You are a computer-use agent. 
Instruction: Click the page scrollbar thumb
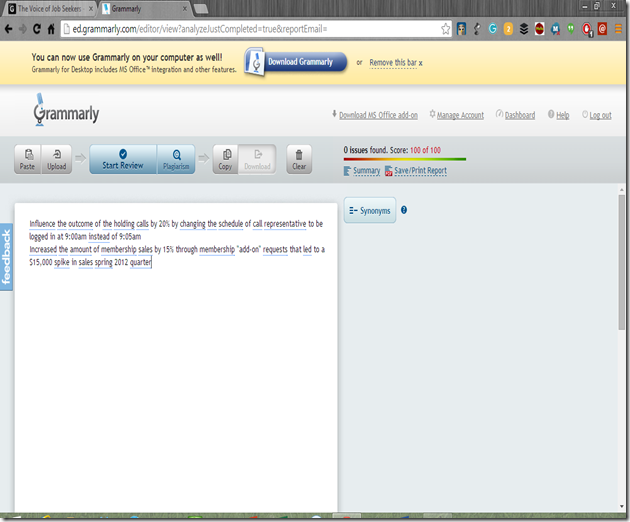pyautogui.click(x=622, y=262)
